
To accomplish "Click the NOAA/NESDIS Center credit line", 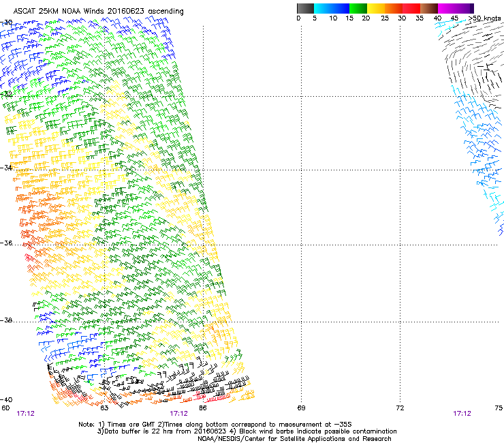I will point(294,439).
